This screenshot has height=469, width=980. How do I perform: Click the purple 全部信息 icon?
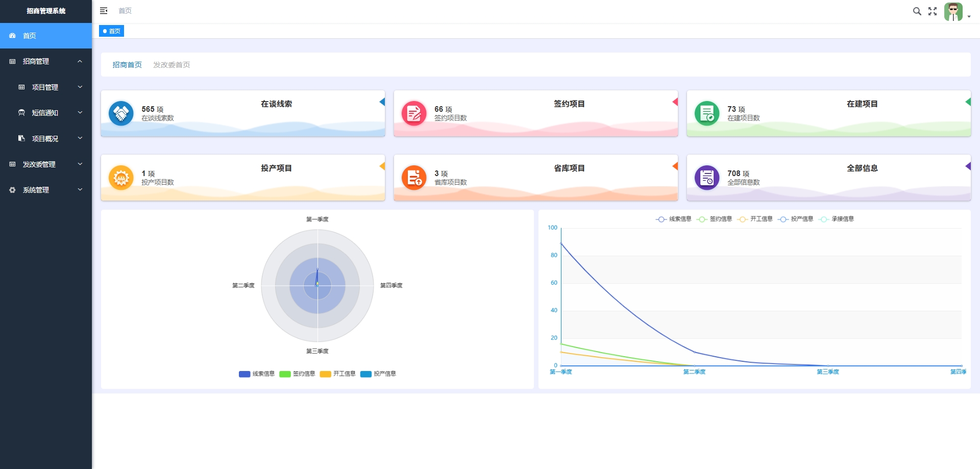[x=707, y=178]
